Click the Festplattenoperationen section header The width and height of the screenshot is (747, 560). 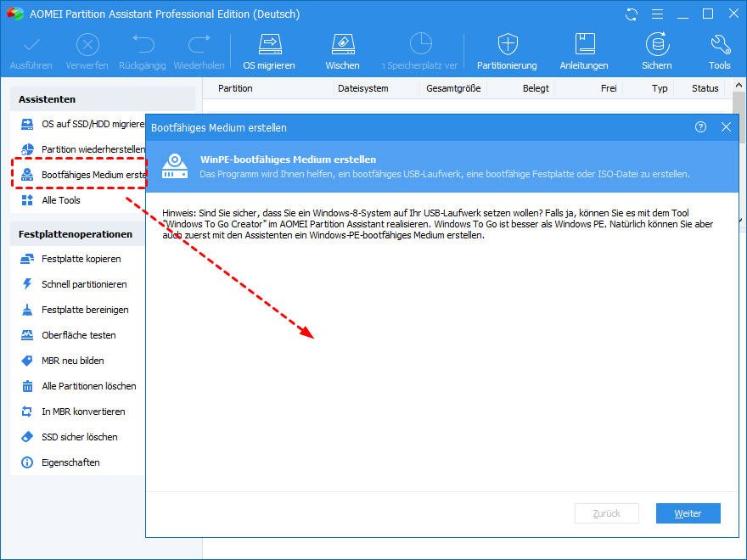click(x=76, y=234)
